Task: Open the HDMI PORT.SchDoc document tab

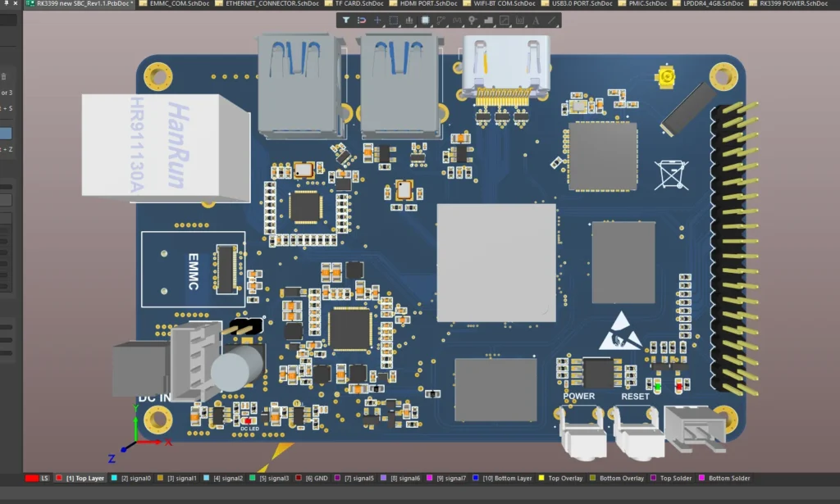Action: pyautogui.click(x=428, y=4)
